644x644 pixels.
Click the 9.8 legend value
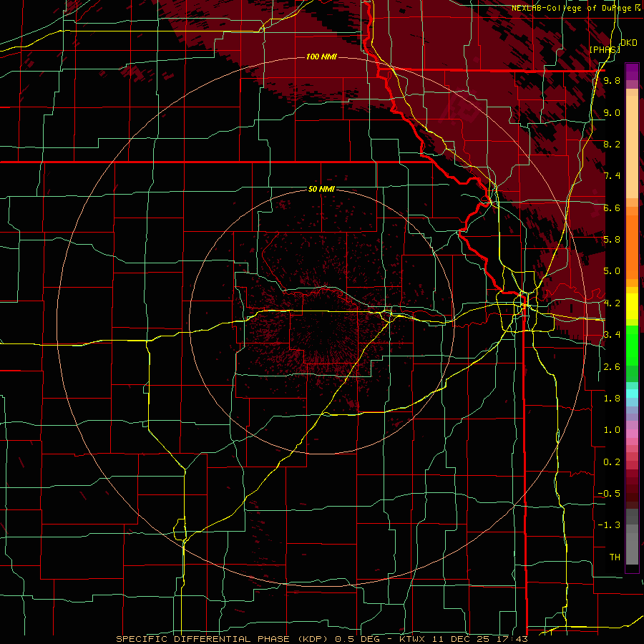tap(612, 81)
